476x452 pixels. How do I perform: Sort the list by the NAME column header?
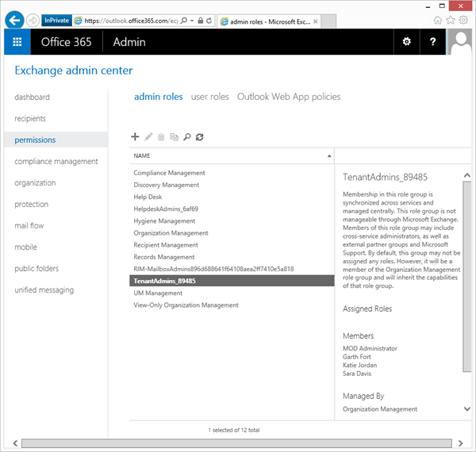tap(143, 156)
